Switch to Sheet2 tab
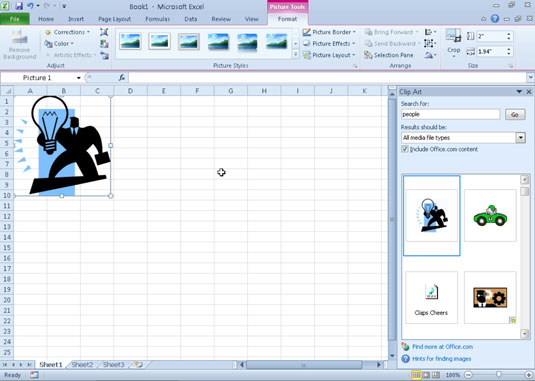This screenshot has height=381, width=535. pyautogui.click(x=82, y=365)
